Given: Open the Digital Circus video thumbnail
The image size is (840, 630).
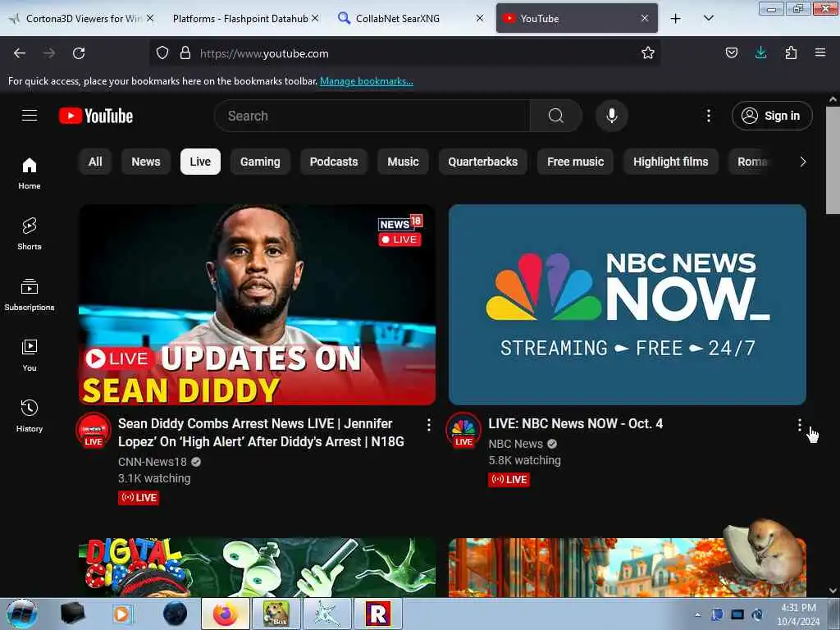Looking at the screenshot, I should click(257, 568).
